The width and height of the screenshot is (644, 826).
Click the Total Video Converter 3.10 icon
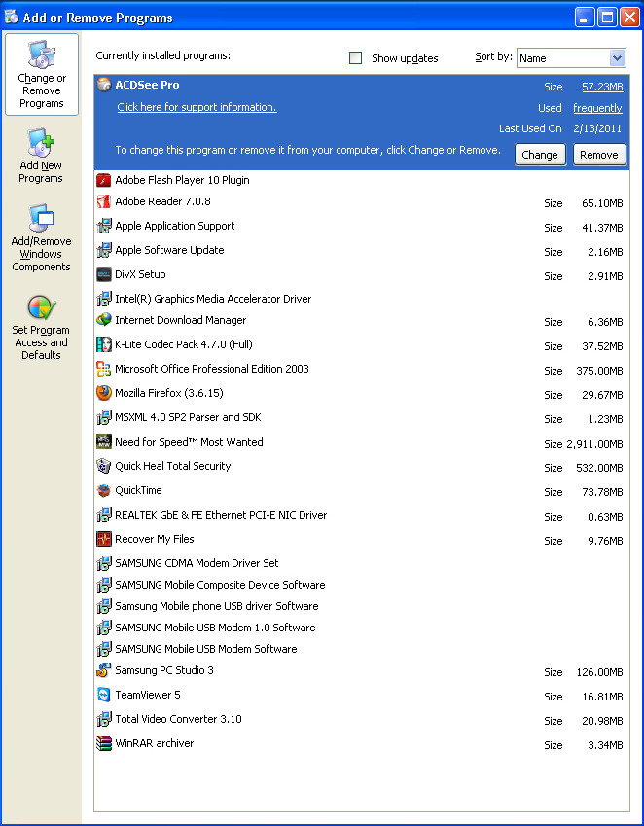click(104, 719)
